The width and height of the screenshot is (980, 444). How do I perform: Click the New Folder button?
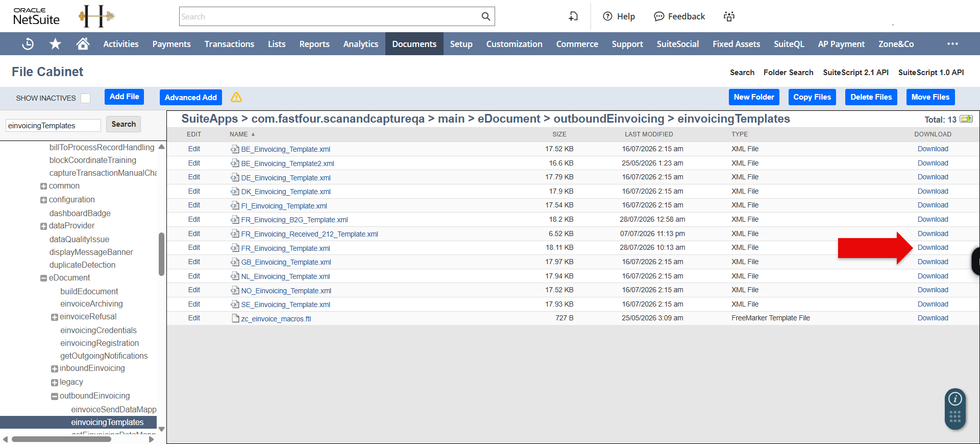(x=754, y=97)
